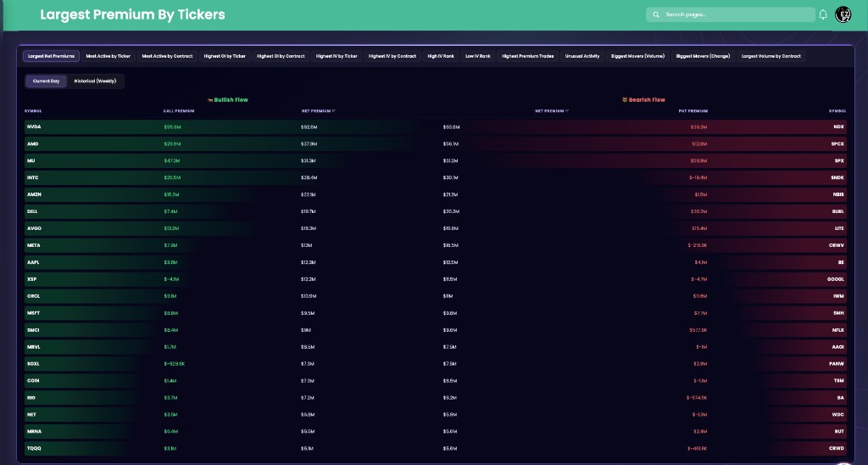Image resolution: width=868 pixels, height=465 pixels.
Task: Open Highest IV by Contract tab
Action: (x=392, y=56)
